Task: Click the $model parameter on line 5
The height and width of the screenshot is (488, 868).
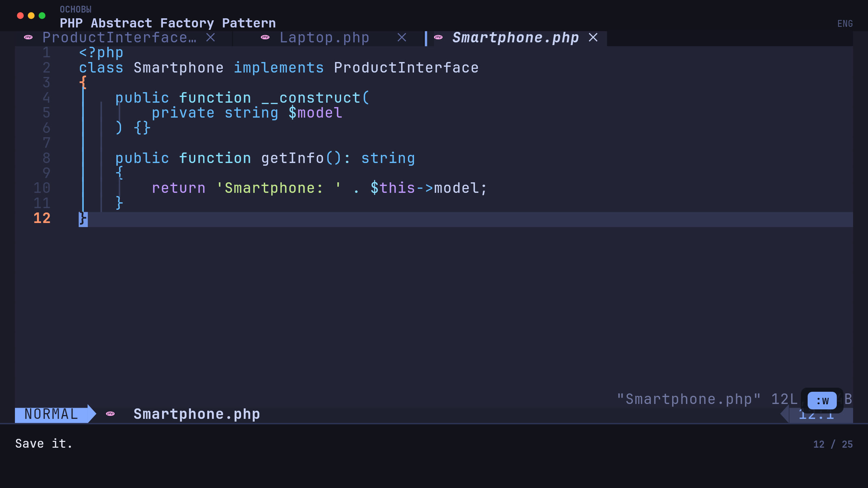Action: click(x=315, y=113)
